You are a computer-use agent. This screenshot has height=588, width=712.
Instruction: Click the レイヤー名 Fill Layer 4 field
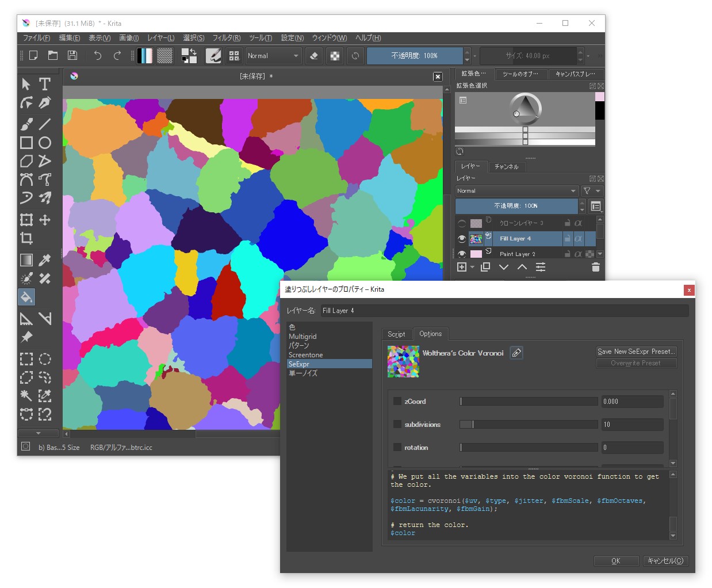(x=504, y=311)
